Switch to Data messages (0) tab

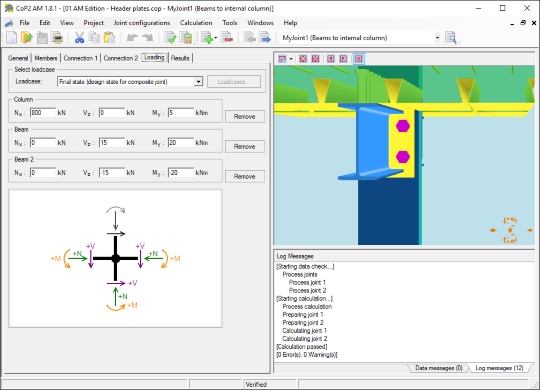(438, 368)
